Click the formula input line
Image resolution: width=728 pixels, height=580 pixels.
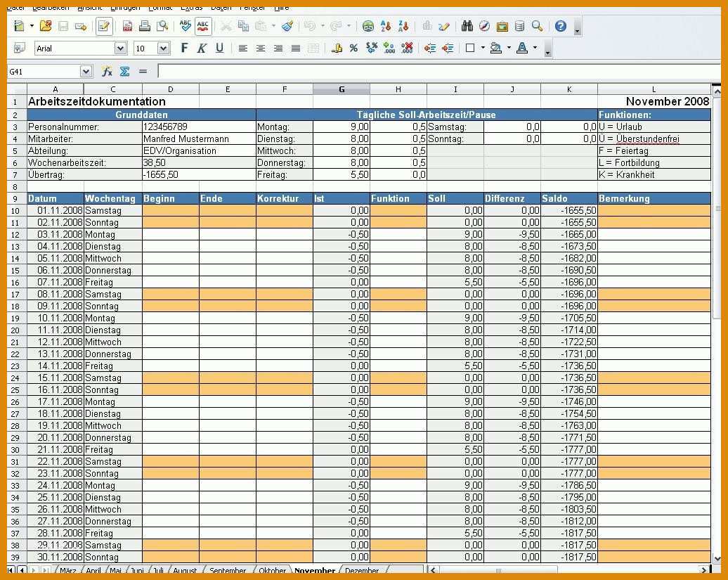click(x=438, y=72)
